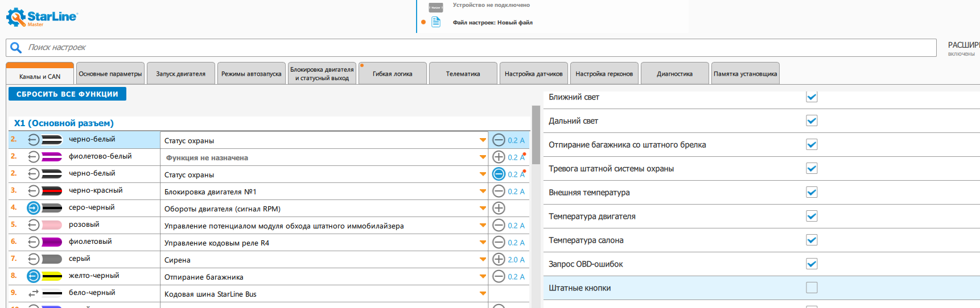Open dropdown arrow for Блокировка двигателя №1
980x308 pixels.
pyautogui.click(x=483, y=192)
